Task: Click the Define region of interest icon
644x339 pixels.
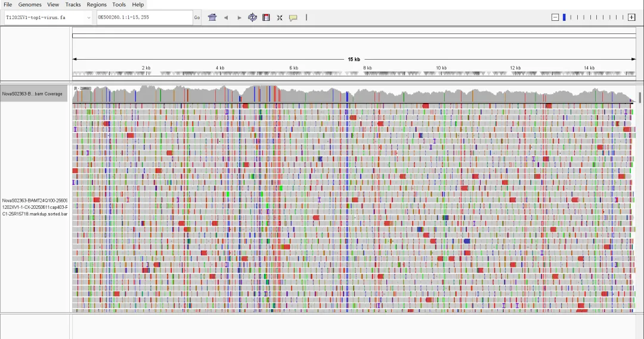Action: pos(266,17)
